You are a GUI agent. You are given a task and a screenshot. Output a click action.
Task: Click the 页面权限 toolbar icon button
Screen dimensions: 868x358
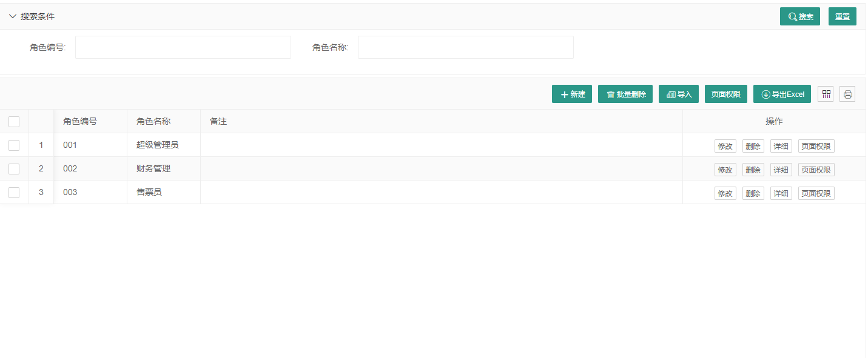[x=725, y=94]
